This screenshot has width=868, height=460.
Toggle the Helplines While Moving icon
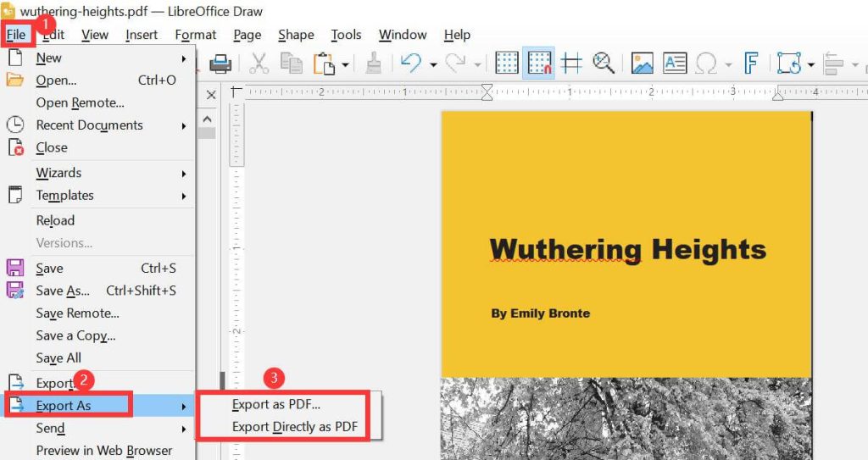(x=571, y=63)
